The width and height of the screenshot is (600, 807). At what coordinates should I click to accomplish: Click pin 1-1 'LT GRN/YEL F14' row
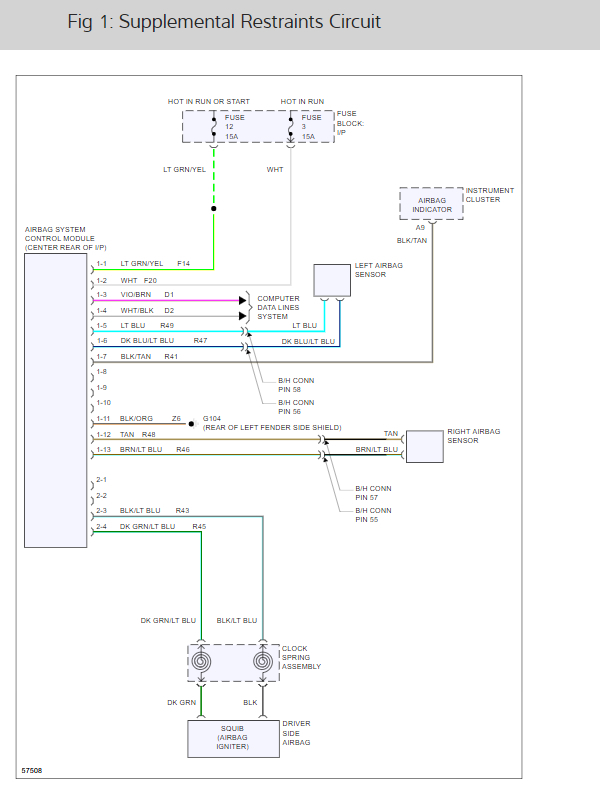pos(143,264)
